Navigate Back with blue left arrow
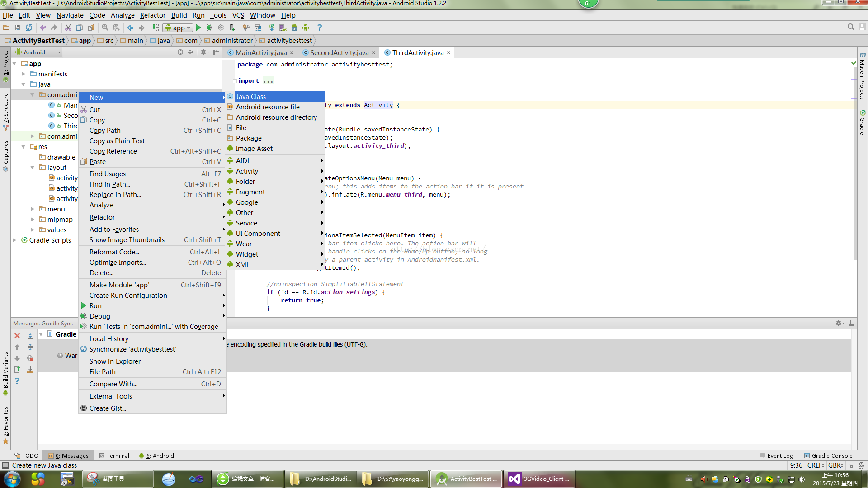Viewport: 868px width, 488px height. (130, 28)
